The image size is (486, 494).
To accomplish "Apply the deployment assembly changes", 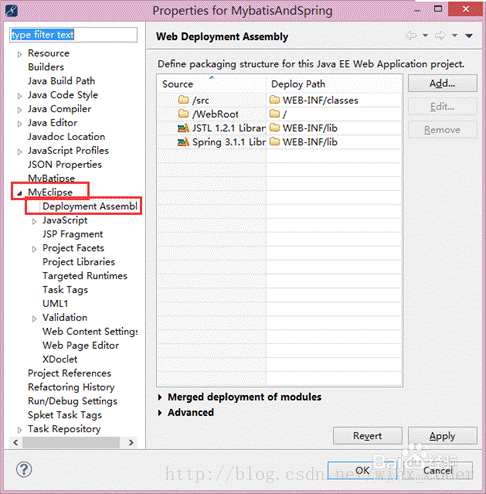I will coord(443,436).
